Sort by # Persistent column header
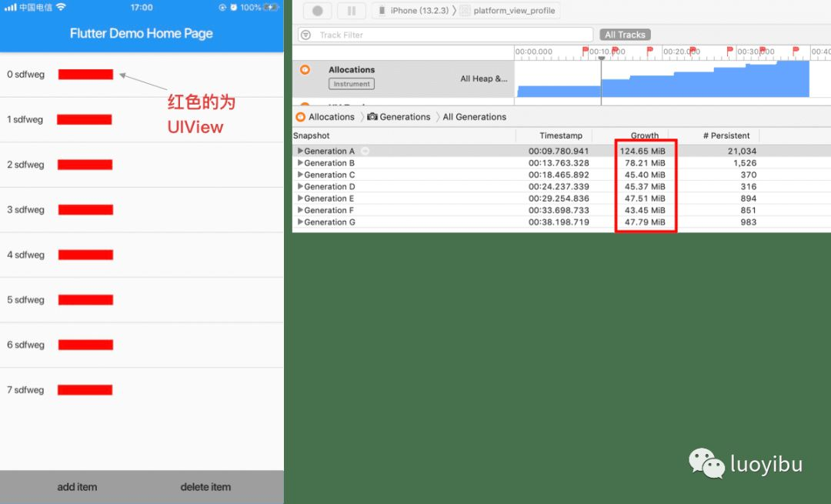Image resolution: width=831 pixels, height=504 pixels. tap(726, 135)
